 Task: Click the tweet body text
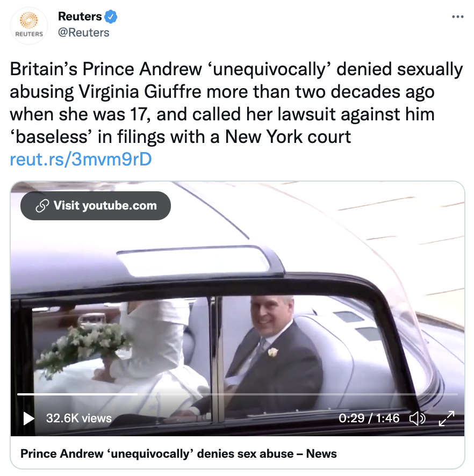coord(236,103)
